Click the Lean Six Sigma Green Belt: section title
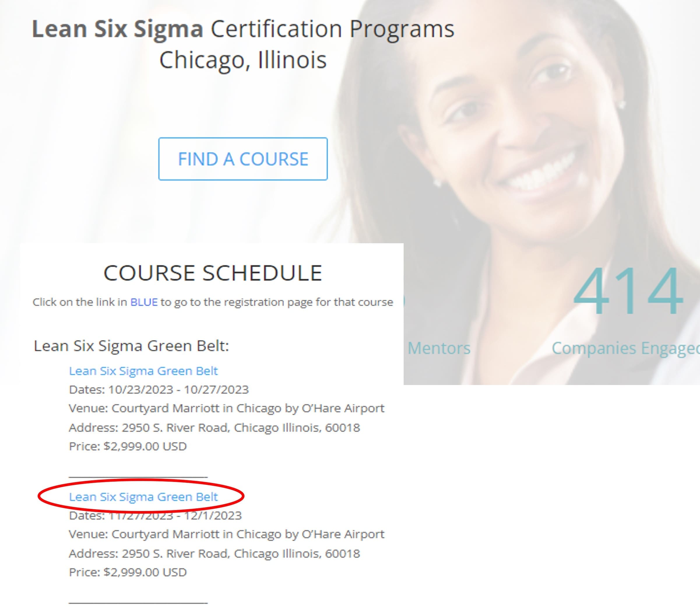 coord(131,346)
